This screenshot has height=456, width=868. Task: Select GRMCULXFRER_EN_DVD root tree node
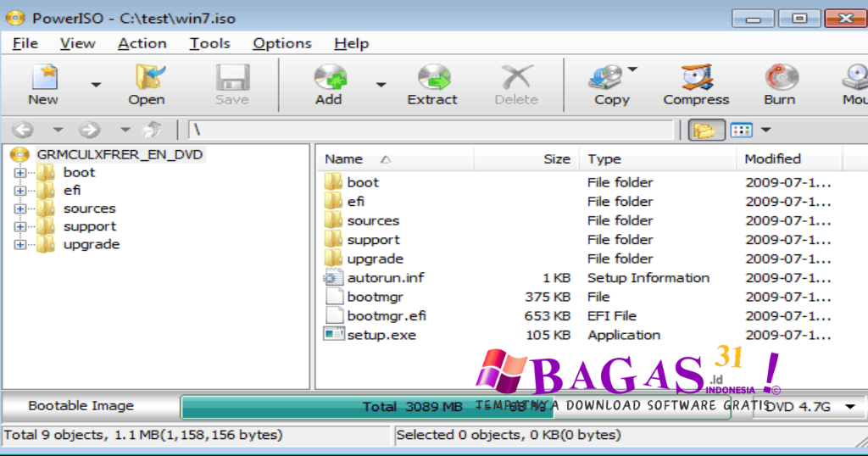[x=120, y=154]
